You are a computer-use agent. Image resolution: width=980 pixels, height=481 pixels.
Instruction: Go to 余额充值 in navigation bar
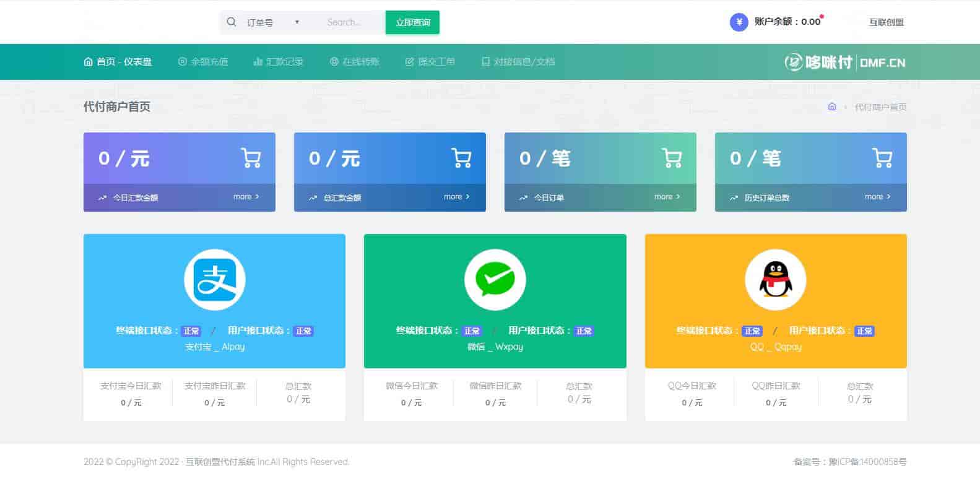pos(203,62)
